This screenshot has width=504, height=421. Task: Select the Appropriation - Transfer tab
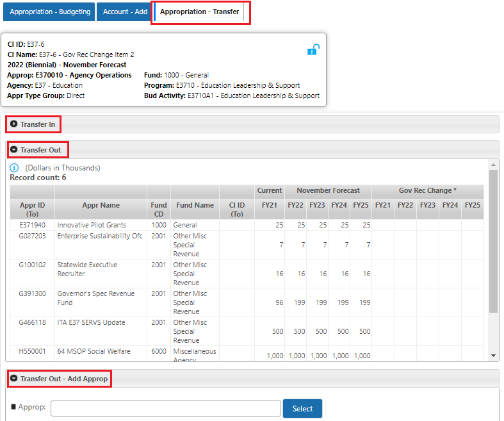(x=199, y=12)
